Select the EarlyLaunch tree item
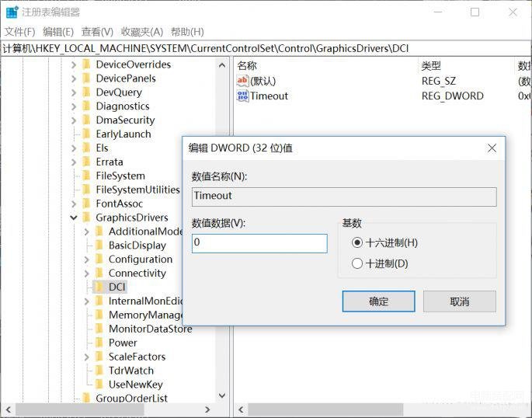Viewport: 532px width, 418px height. coord(123,134)
